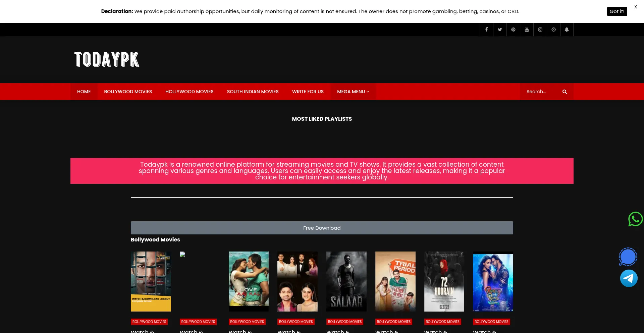Click the Bollywood Movies section heading

(155, 239)
